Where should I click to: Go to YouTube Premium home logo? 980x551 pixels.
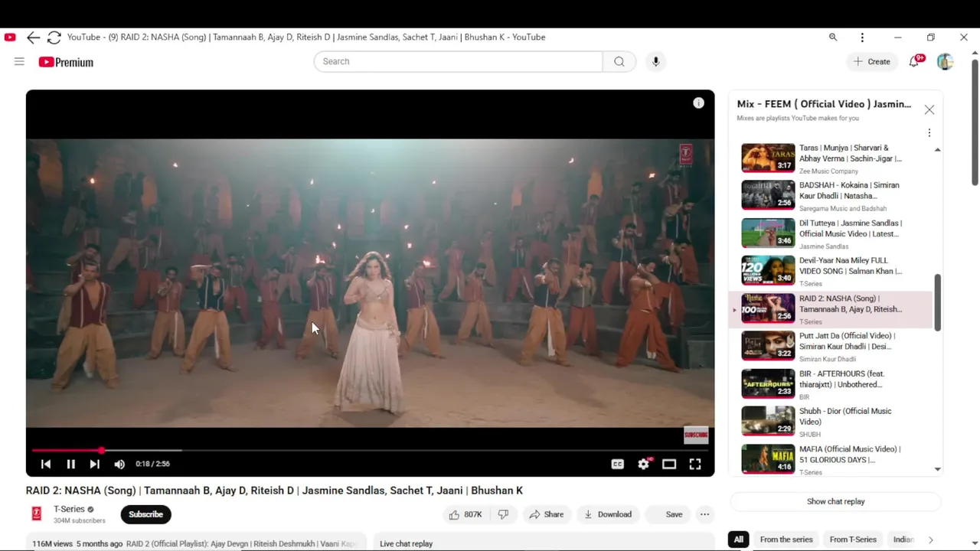click(66, 62)
